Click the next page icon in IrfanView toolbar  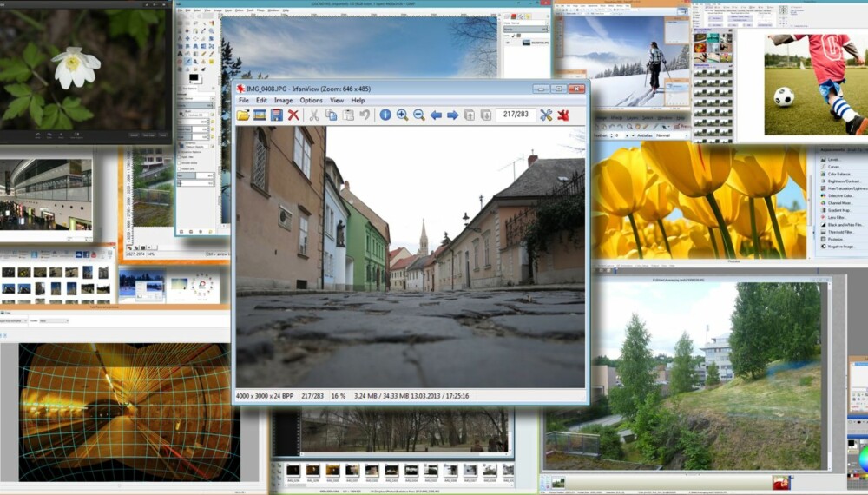coord(485,115)
